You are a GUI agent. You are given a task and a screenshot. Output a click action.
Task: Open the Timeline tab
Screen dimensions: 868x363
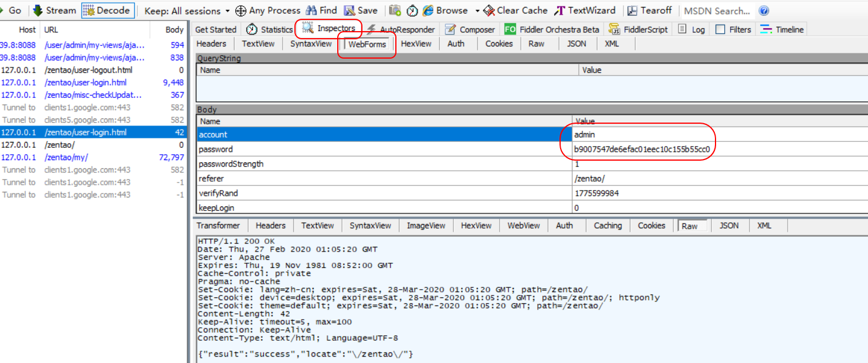point(782,29)
